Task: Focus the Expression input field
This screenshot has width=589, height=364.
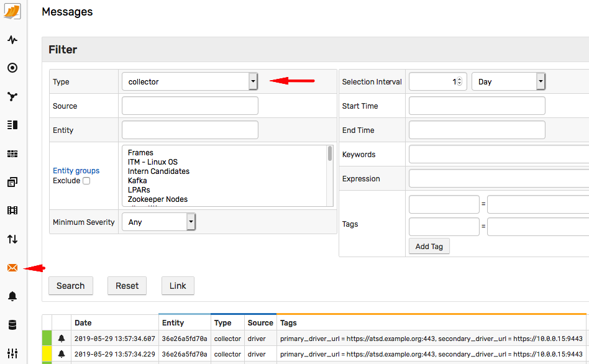Action: tap(499, 178)
